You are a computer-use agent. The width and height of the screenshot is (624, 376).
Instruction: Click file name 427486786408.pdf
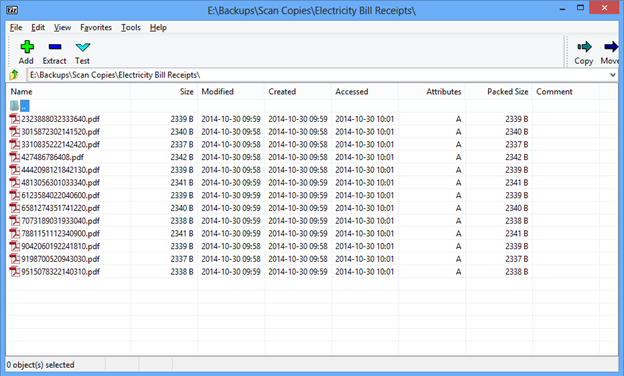pos(53,157)
